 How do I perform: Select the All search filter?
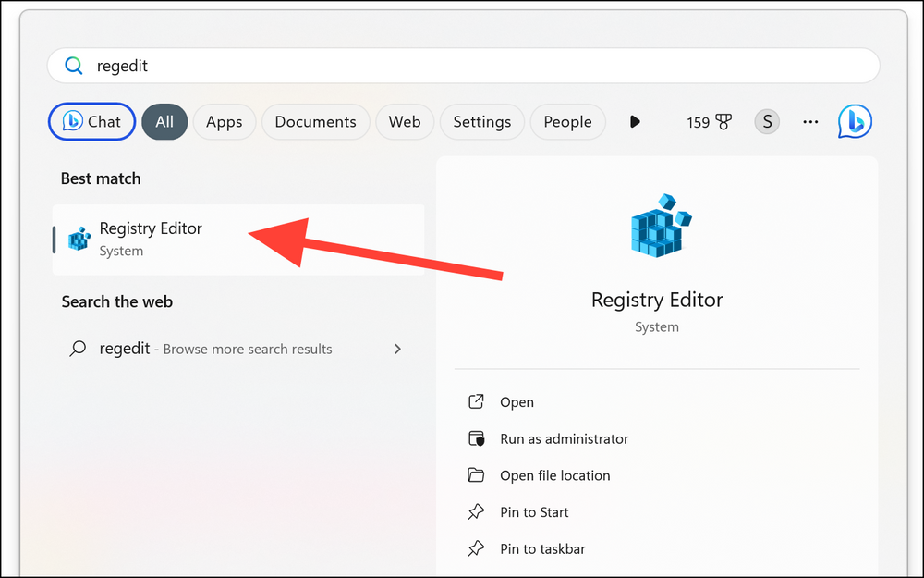tap(164, 121)
